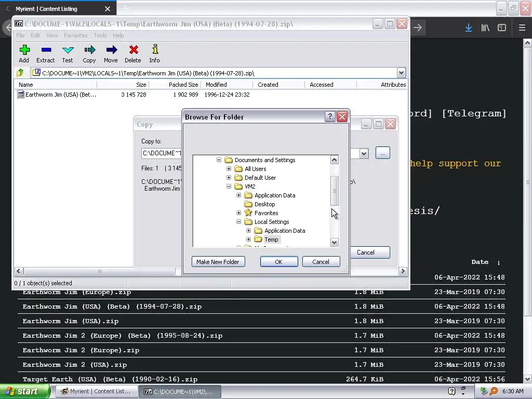Image resolution: width=532 pixels, height=399 pixels.
Task: Click Make New Folder button
Action: 218,262
